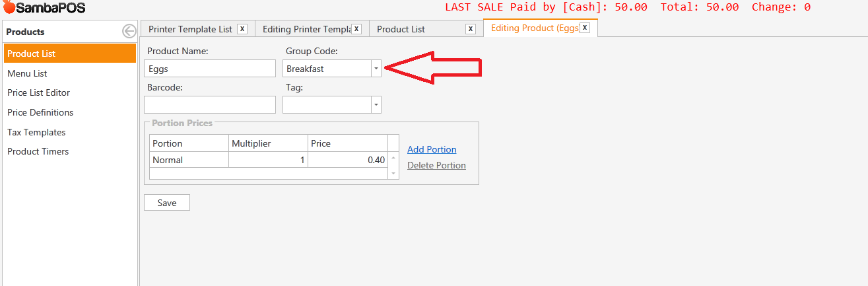Close the Editing Printer Template tab
Screen dimensions: 868x286
click(356, 28)
